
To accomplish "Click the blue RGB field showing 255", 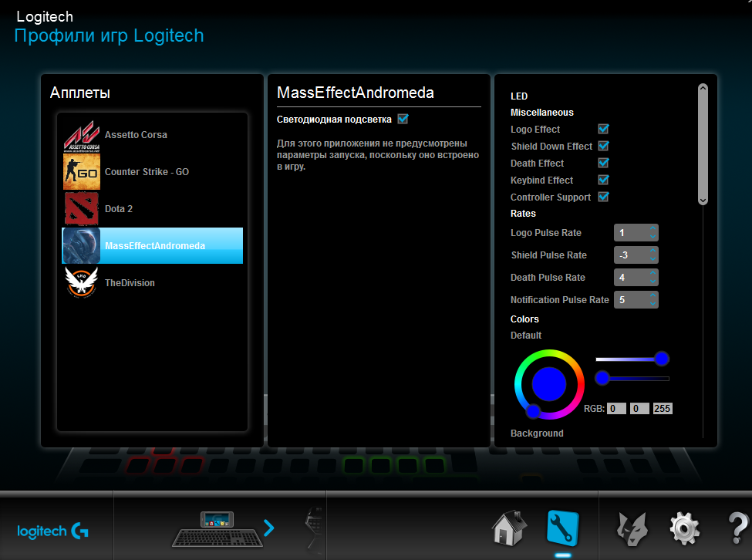I will [663, 409].
